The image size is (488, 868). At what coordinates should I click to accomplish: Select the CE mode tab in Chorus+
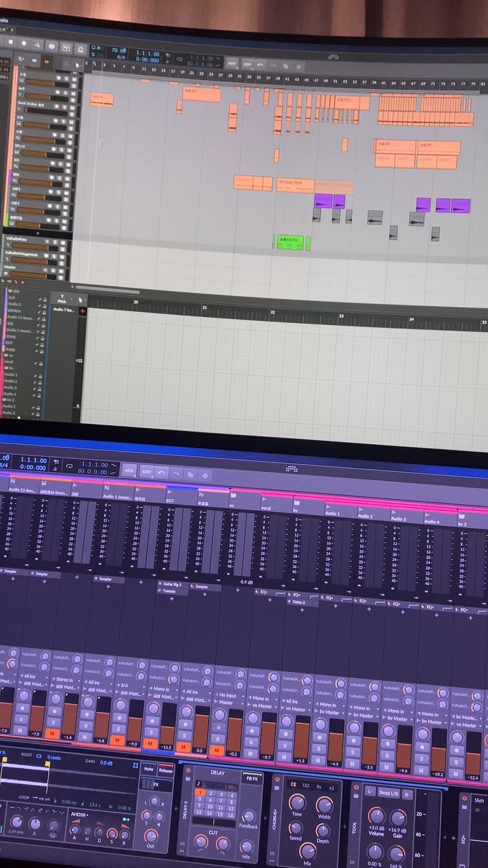pos(293,785)
